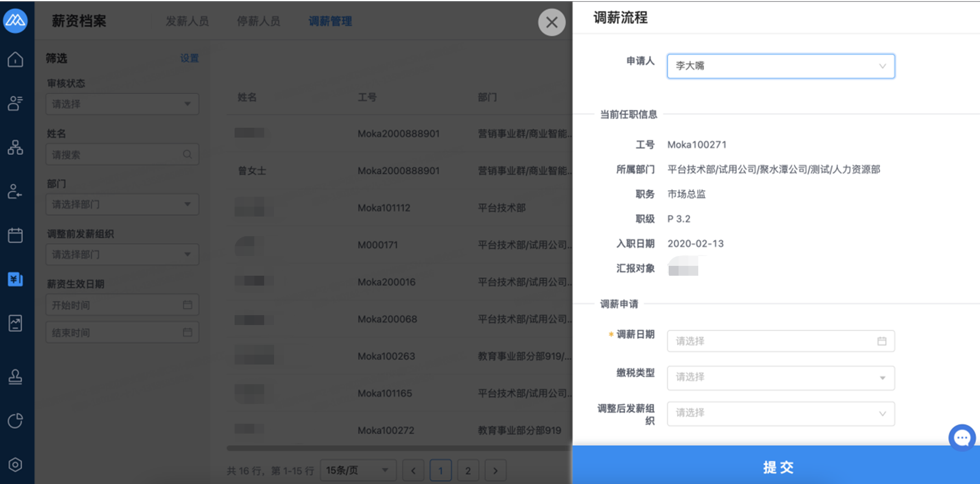
Task: Open the 调整后发薪组织 dropdown
Action: coord(780,413)
